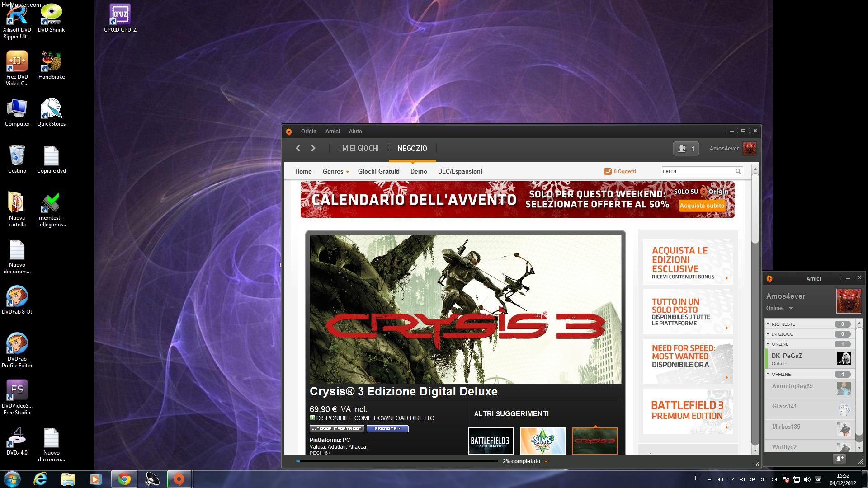868x488 pixels.
Task: Open Google Chrome from the taskbar
Action: (124, 479)
